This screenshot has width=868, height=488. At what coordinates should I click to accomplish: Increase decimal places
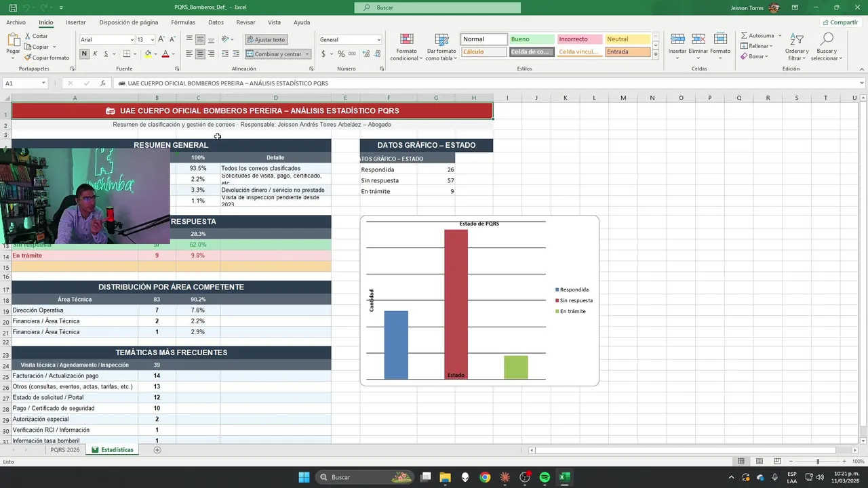365,54
